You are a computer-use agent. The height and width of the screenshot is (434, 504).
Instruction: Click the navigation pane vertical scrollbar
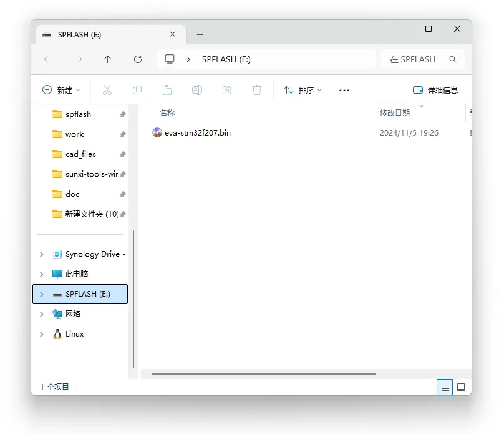click(x=133, y=299)
